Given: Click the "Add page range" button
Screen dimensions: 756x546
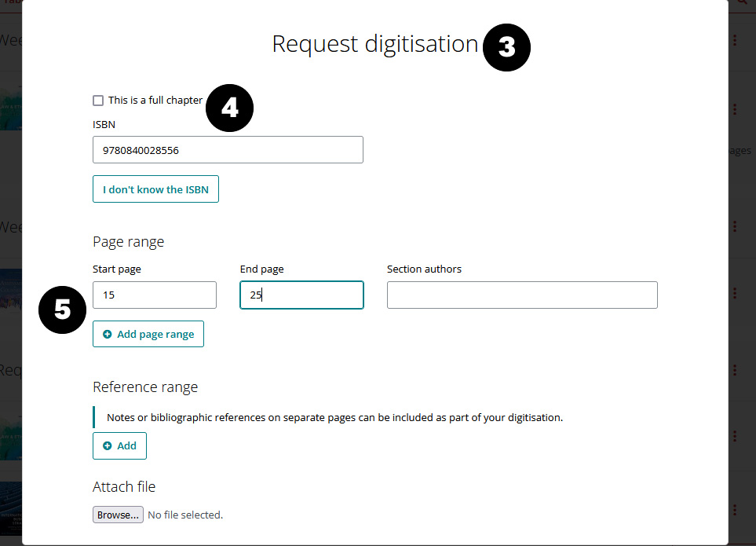Looking at the screenshot, I should (148, 334).
